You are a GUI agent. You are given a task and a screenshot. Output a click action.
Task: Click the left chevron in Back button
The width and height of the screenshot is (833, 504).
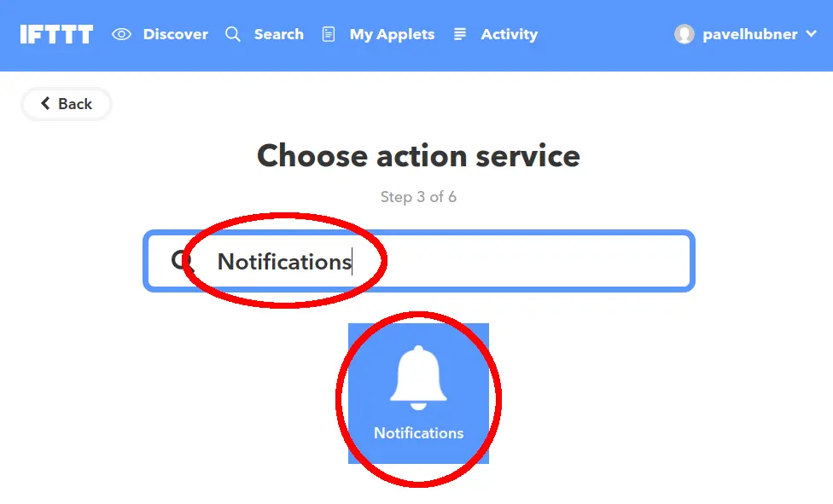coord(46,103)
